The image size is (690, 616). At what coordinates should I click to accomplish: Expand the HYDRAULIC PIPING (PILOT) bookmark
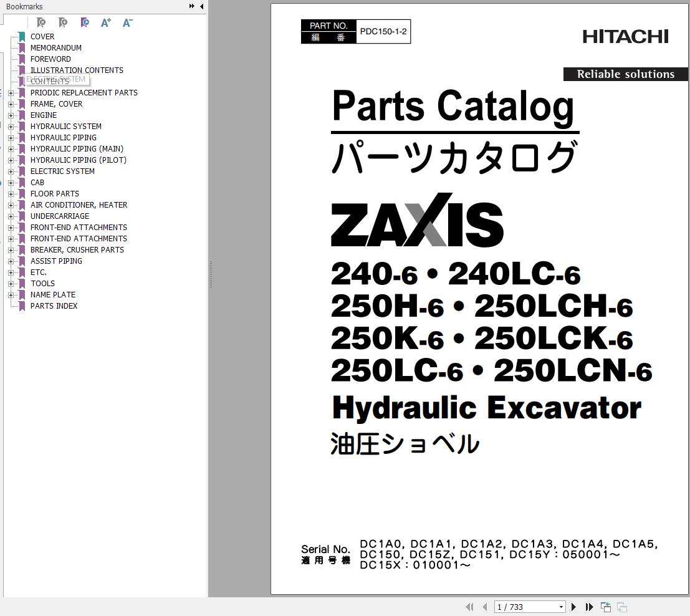point(11,160)
